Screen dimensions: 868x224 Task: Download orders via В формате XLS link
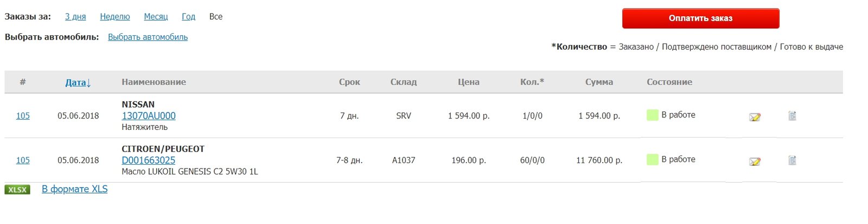(x=75, y=189)
